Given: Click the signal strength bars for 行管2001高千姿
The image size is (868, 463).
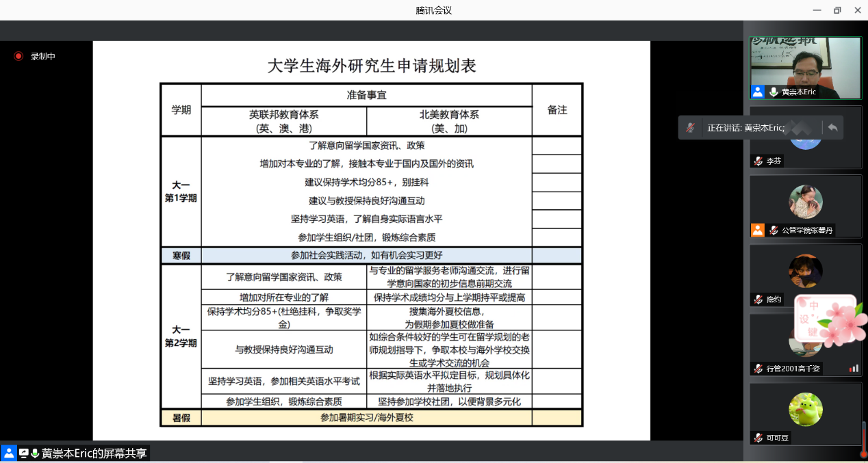Looking at the screenshot, I should [x=854, y=369].
